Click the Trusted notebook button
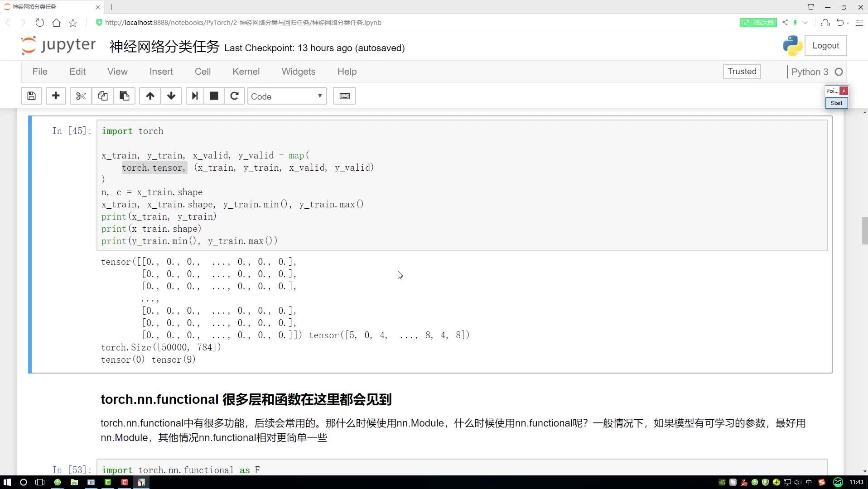 coord(742,72)
